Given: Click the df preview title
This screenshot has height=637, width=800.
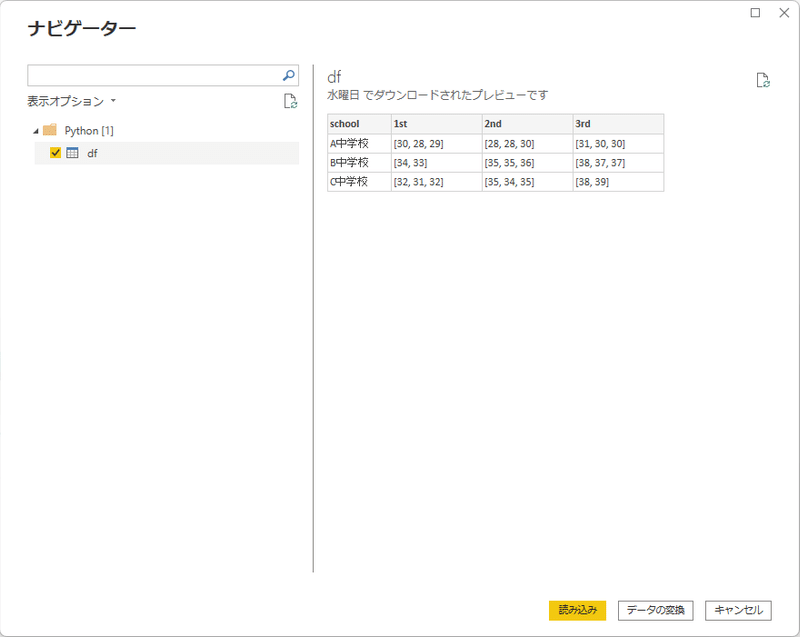Looking at the screenshot, I should coord(334,77).
